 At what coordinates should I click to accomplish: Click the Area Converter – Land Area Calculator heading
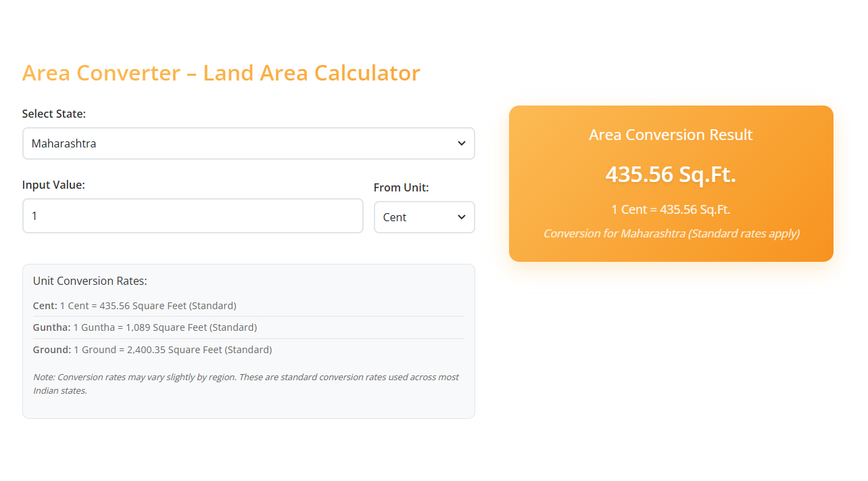[x=221, y=72]
